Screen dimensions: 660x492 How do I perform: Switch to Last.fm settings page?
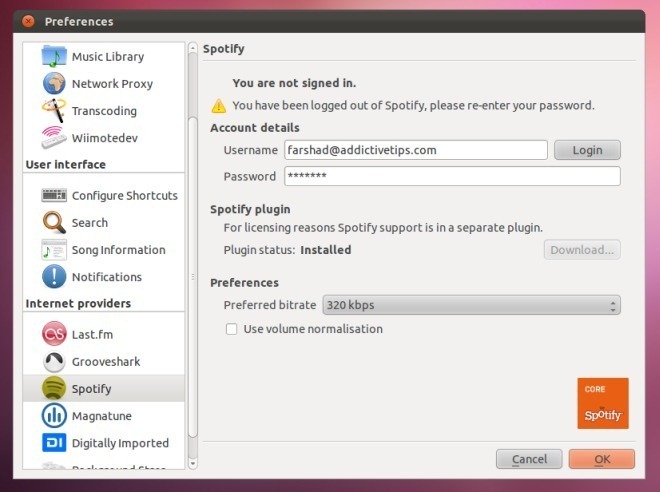click(x=92, y=334)
